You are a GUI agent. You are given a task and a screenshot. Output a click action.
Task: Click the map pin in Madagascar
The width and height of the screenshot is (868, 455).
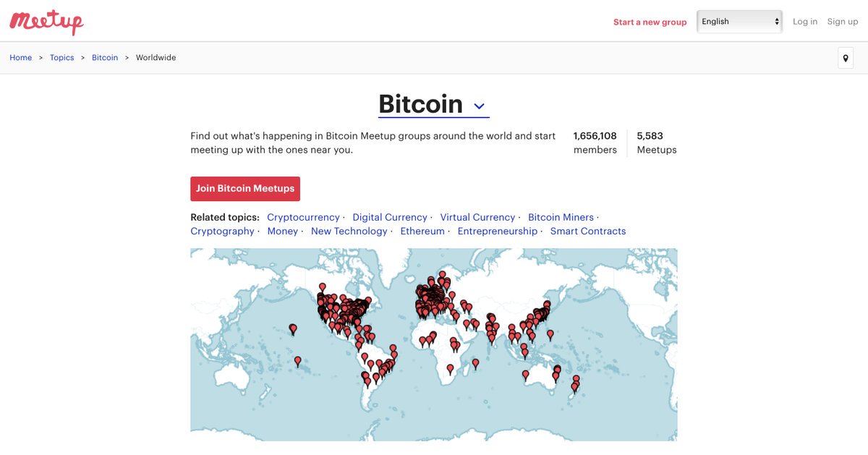pyautogui.click(x=475, y=362)
